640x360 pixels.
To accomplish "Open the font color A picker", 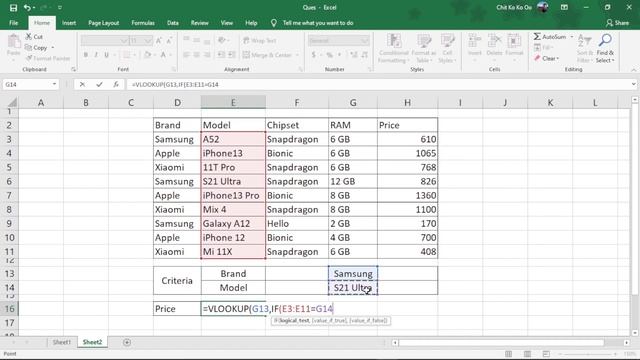I will [x=163, y=55].
